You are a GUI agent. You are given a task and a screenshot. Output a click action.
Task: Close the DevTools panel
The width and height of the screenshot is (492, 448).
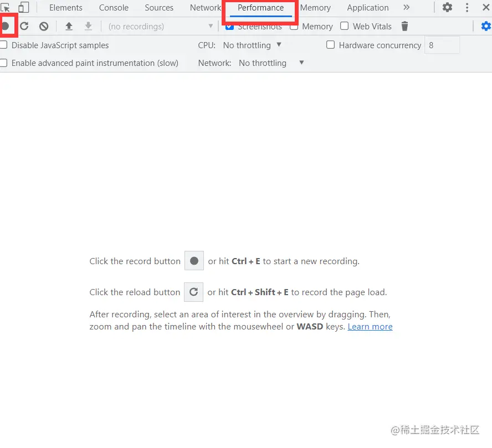click(x=486, y=7)
